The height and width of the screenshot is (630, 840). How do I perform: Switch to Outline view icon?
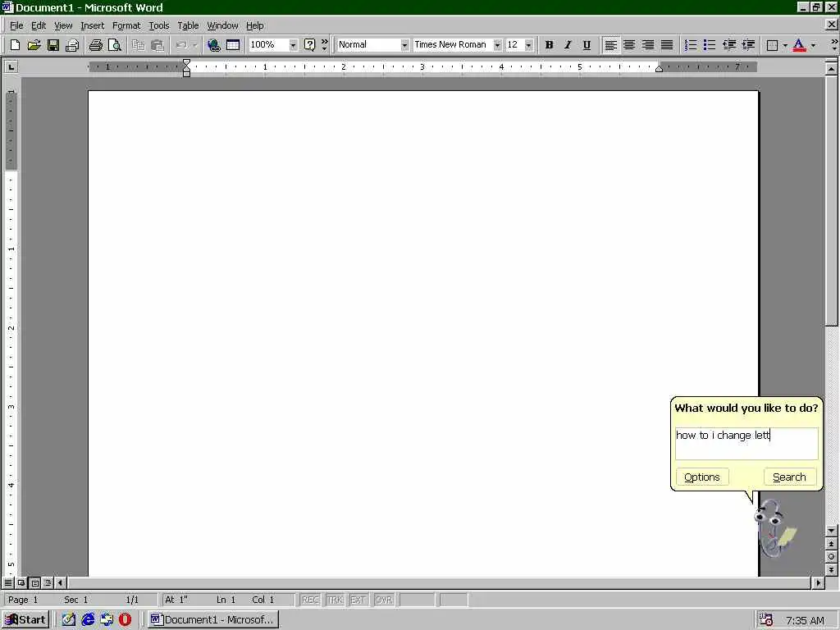tap(48, 582)
